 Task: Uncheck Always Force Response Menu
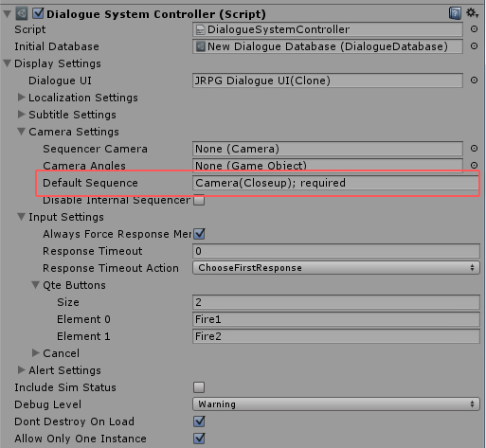point(199,234)
